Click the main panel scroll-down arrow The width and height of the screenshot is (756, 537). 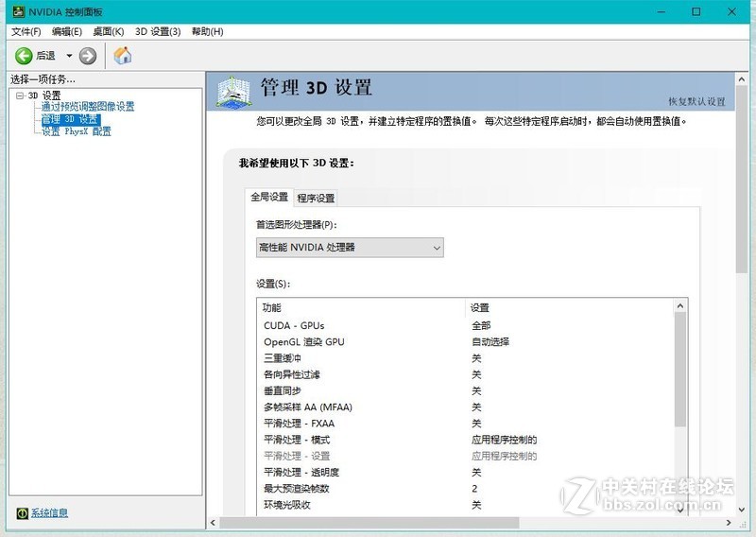point(742,510)
